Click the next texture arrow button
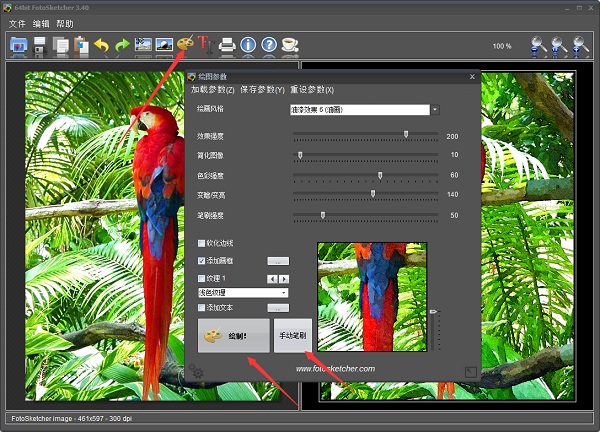Viewport: 600px width, 432px height. 284,278
